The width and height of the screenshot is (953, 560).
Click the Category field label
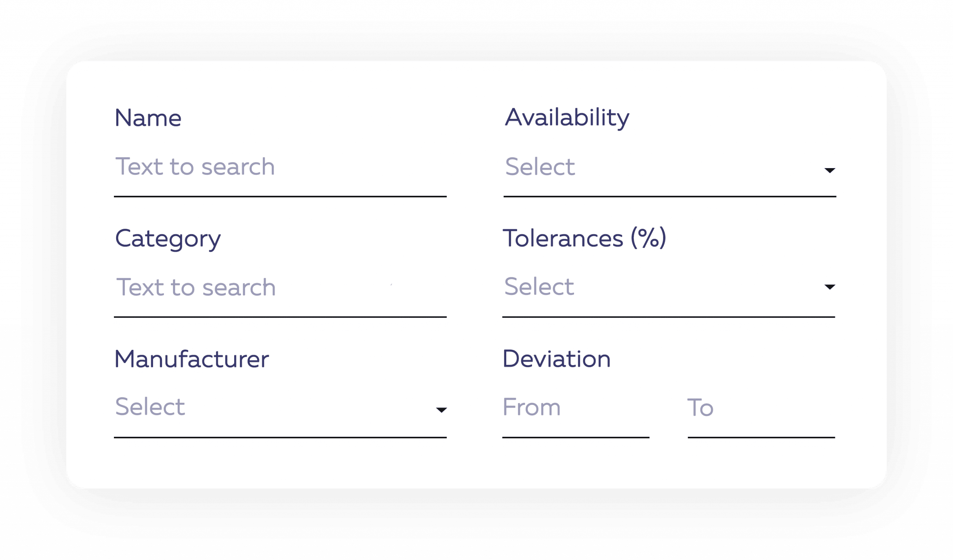(x=168, y=239)
